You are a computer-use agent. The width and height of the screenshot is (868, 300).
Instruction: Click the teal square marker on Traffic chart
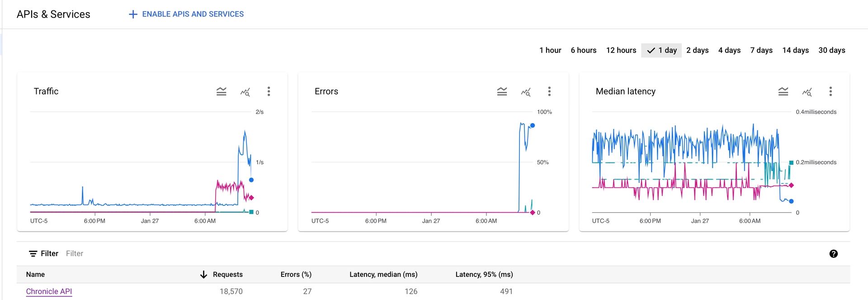pyautogui.click(x=251, y=212)
